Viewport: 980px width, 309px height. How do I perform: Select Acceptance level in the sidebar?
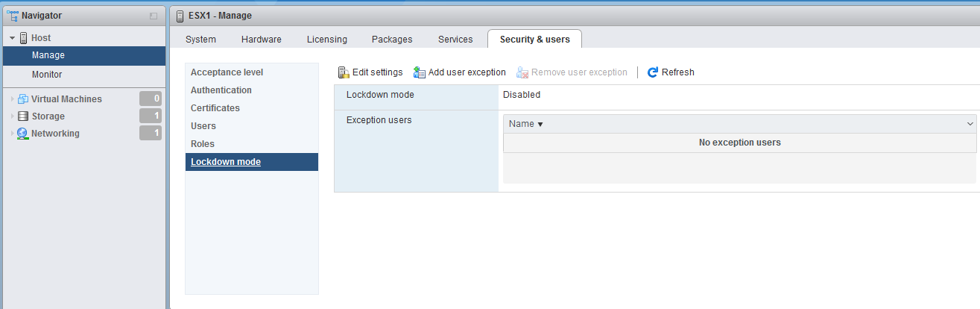pyautogui.click(x=227, y=72)
